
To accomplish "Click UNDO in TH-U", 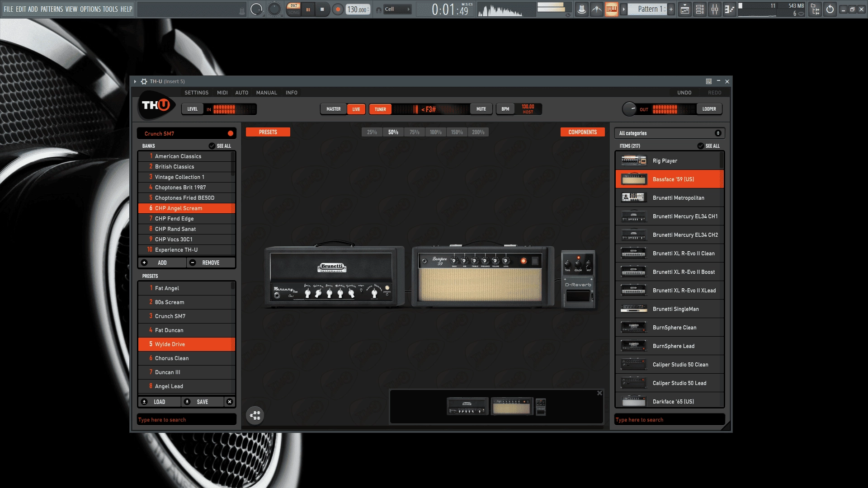I will [684, 93].
